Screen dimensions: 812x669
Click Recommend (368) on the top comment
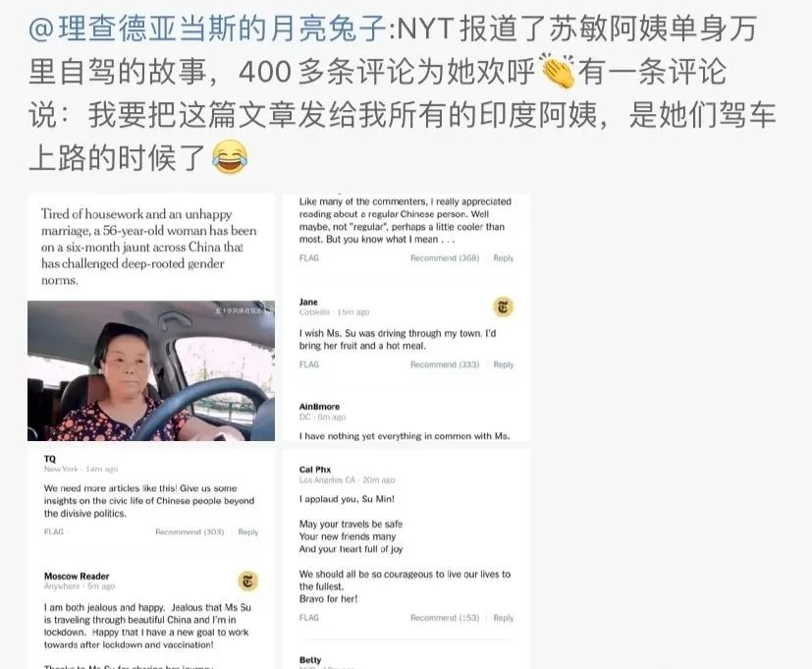pos(445,258)
